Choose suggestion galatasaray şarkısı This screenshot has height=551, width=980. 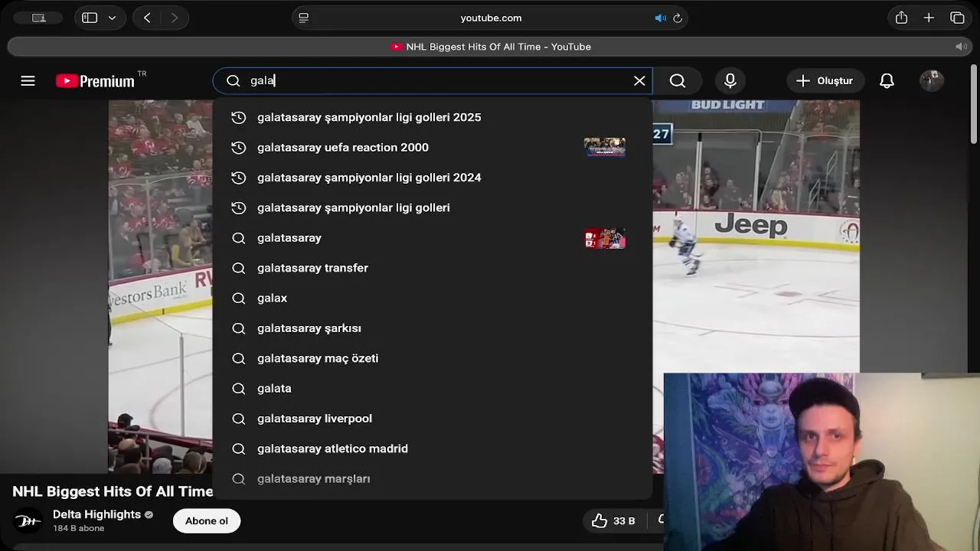coord(433,328)
